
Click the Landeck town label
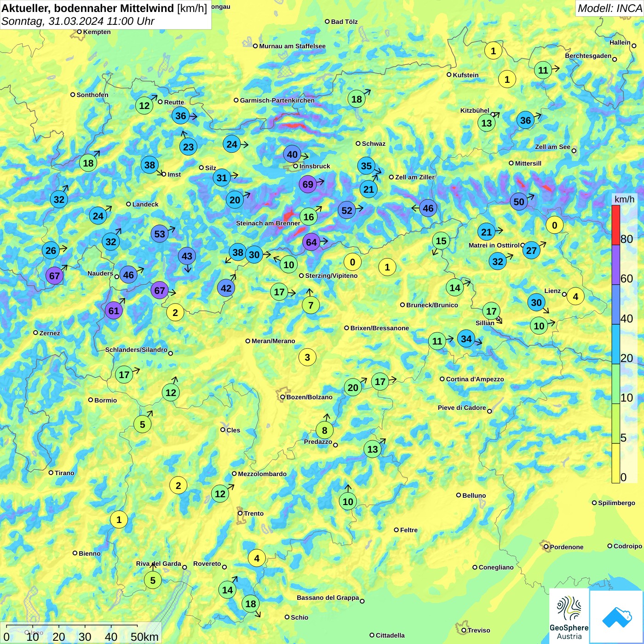pos(145,204)
